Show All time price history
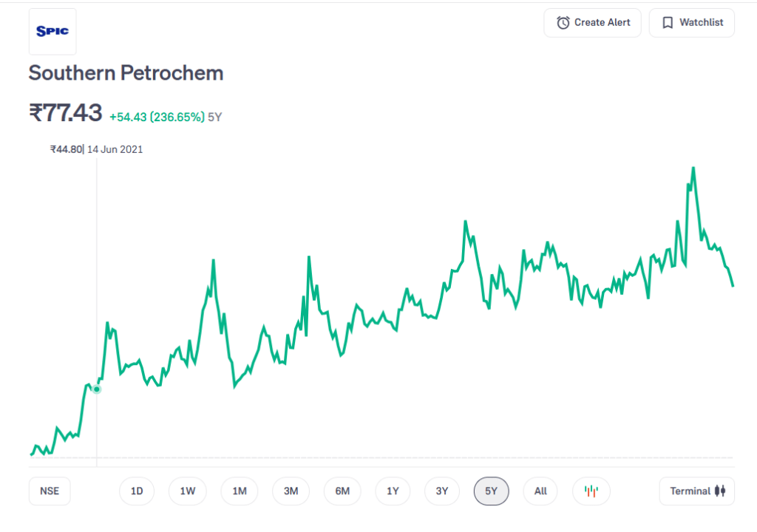The height and width of the screenshot is (532, 757). [540, 491]
